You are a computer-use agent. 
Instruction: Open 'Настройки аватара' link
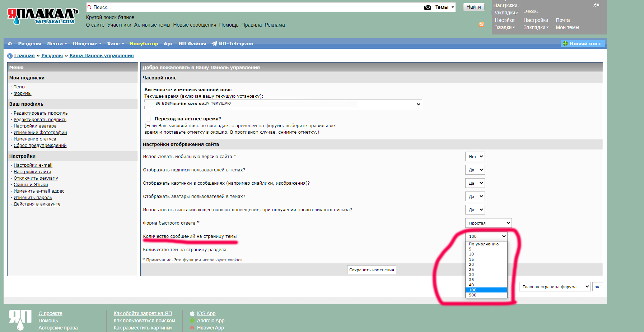[x=35, y=126]
